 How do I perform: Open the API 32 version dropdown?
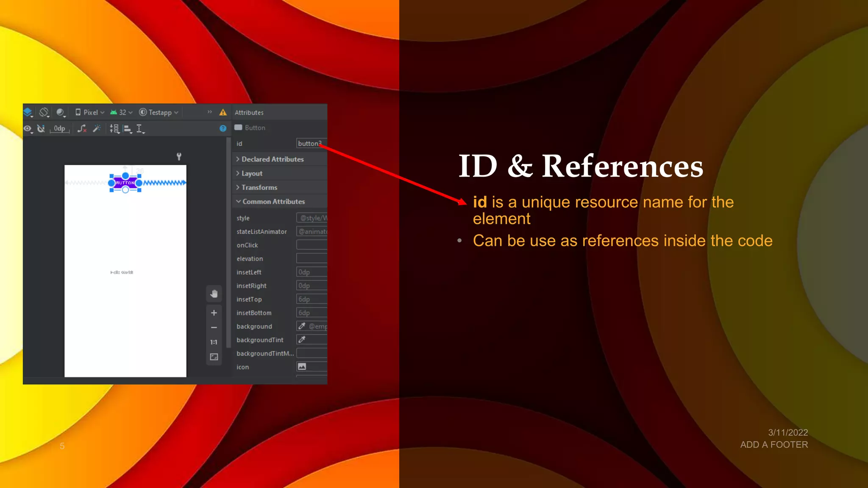pos(122,112)
